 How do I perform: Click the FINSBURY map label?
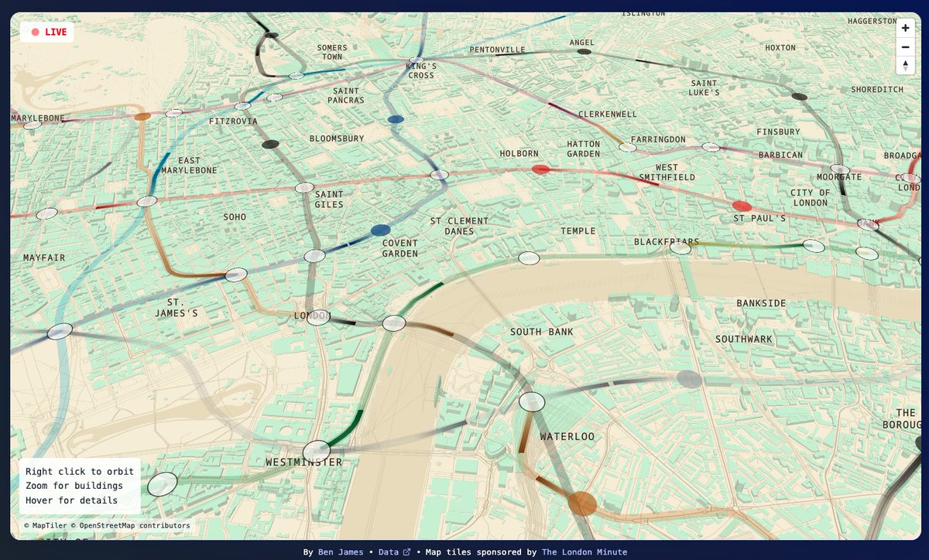point(779,132)
